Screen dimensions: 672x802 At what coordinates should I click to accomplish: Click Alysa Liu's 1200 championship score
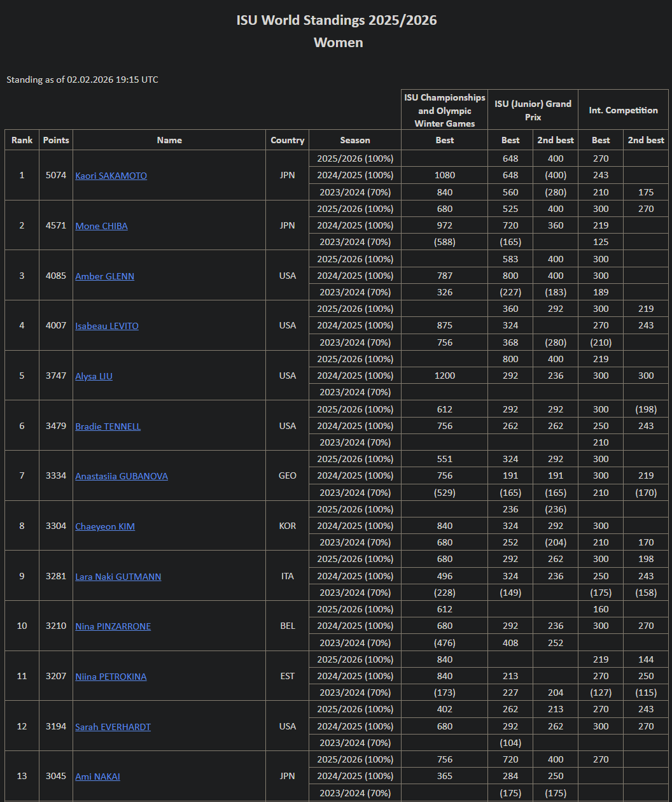coord(445,376)
